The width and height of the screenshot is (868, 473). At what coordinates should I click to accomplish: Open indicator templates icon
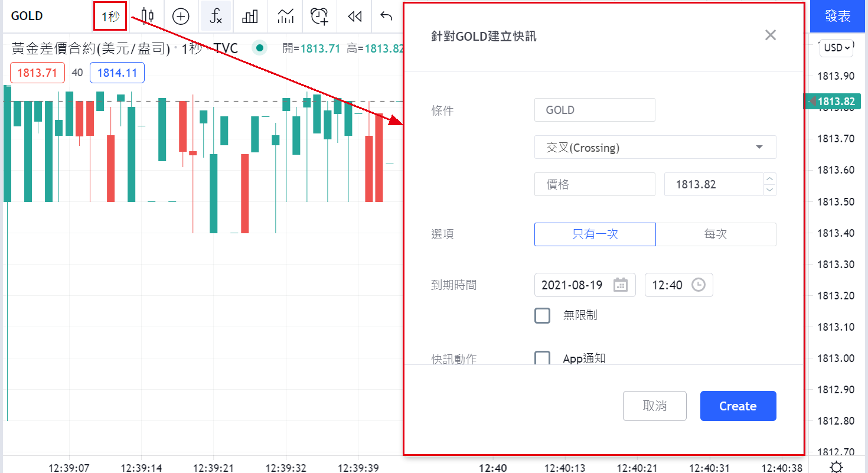285,16
